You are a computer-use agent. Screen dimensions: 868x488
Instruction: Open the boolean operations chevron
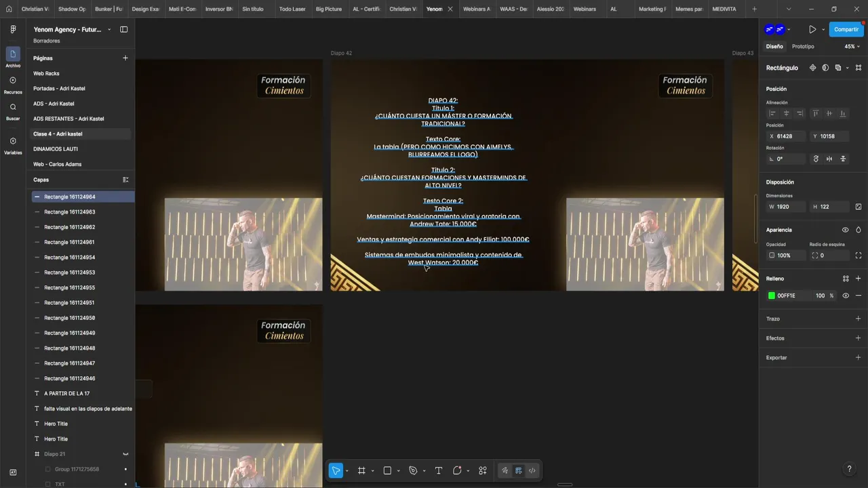pos(847,68)
